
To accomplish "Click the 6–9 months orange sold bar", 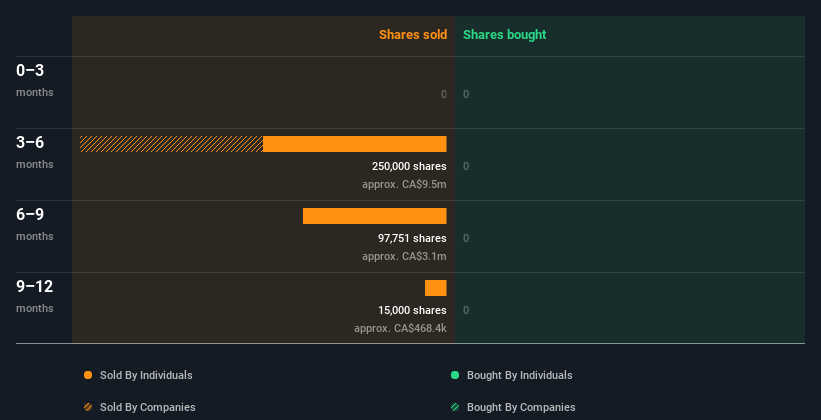I will coord(374,216).
